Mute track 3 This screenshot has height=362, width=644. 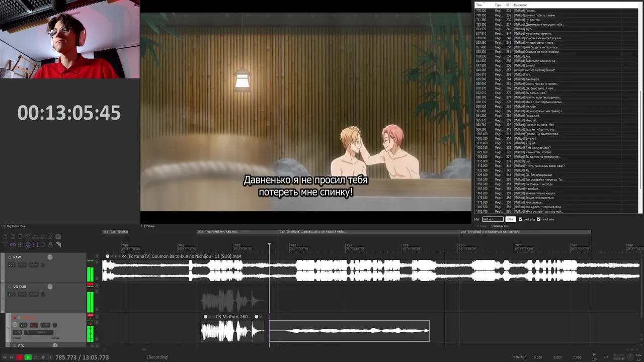click(97, 316)
